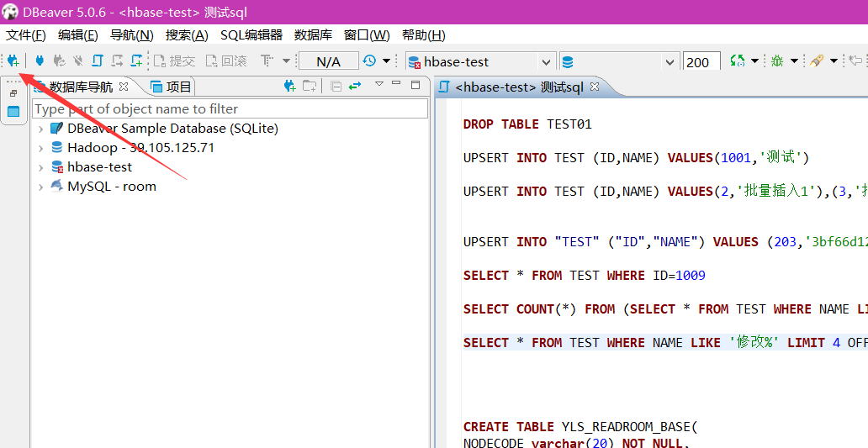Screen dimensions: 868x448
Task: Click the green bug debug icon
Action: [x=776, y=61]
